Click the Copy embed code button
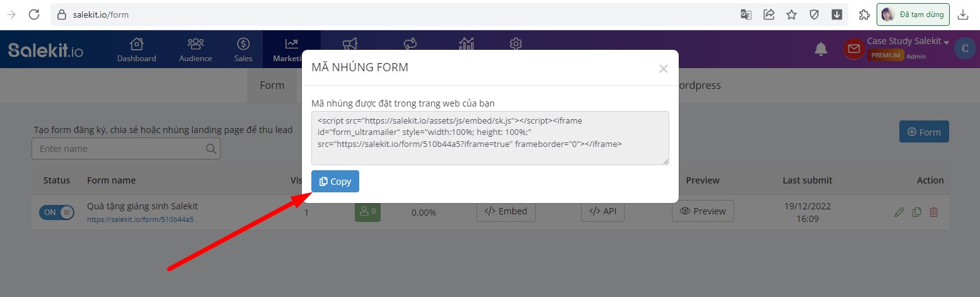 click(x=335, y=182)
